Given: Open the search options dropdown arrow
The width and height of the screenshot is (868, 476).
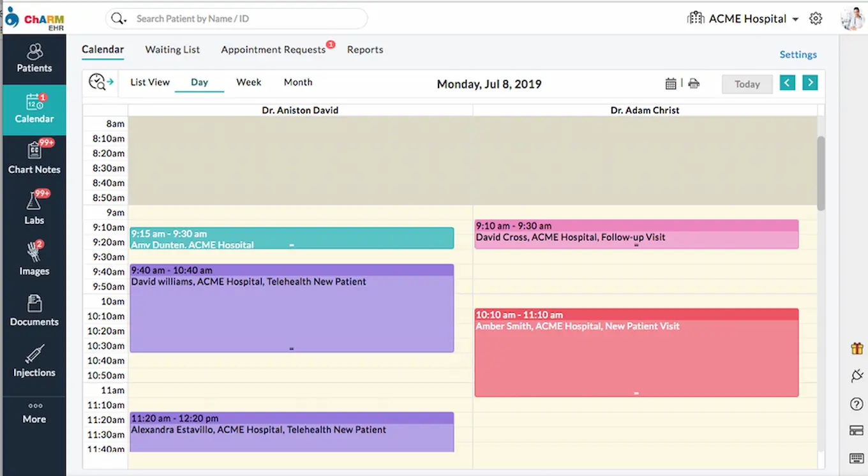Looking at the screenshot, I should 124,20.
